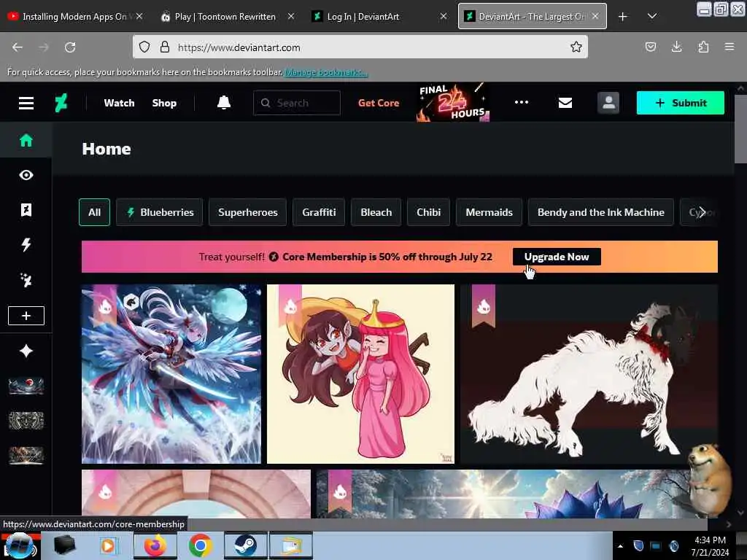Open the Watch eye icon in sidebar
This screenshot has width=747, height=560.
click(26, 175)
